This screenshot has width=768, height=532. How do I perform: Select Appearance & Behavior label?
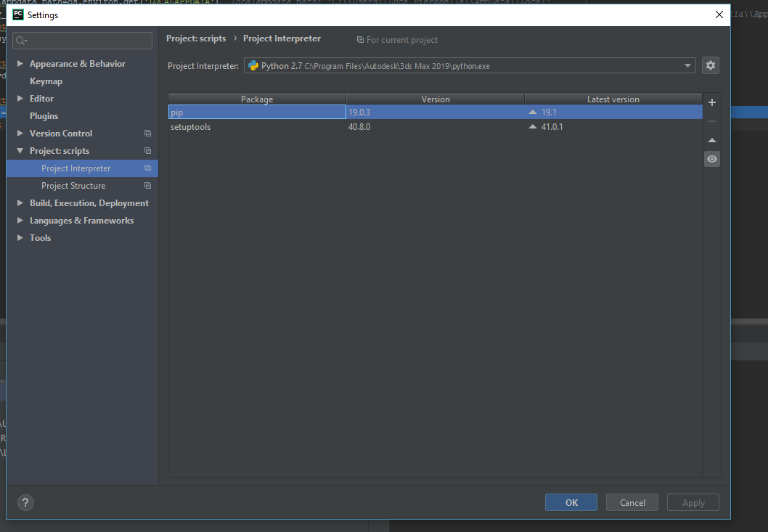(78, 64)
